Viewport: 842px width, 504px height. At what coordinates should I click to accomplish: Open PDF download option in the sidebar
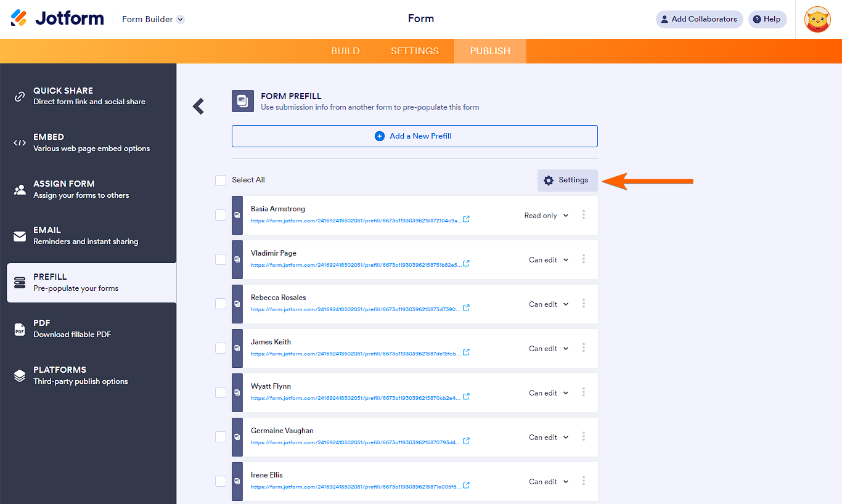coord(88,328)
